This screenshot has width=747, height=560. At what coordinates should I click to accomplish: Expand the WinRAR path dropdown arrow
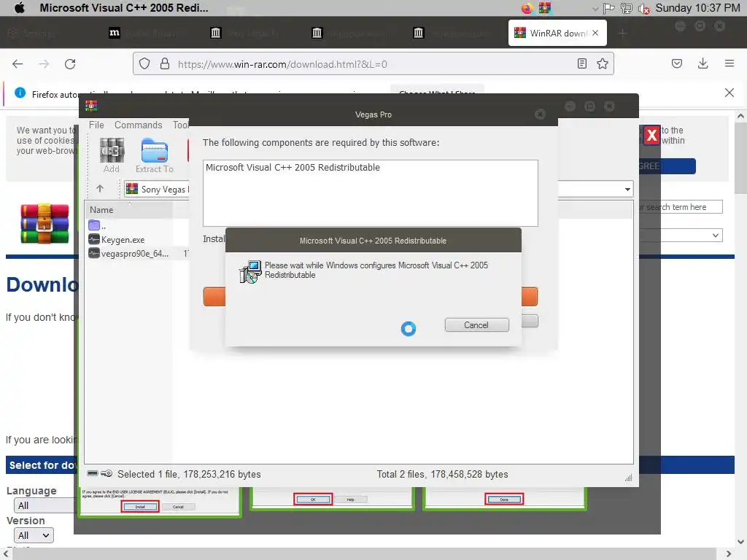627,189
